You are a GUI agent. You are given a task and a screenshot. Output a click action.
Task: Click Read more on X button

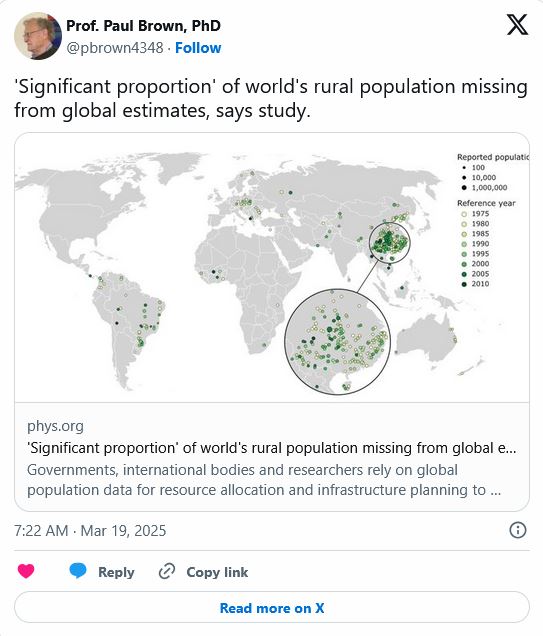point(272,607)
